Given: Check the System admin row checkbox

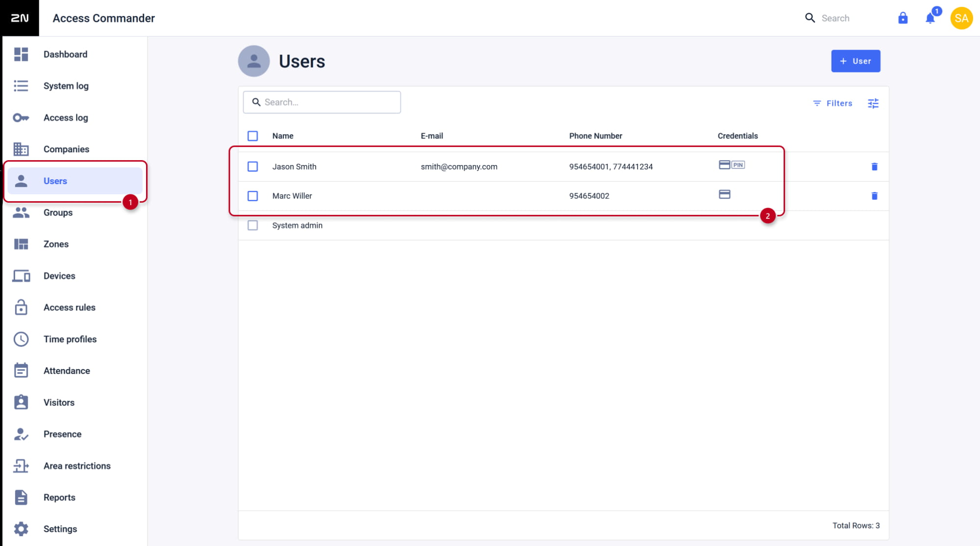Looking at the screenshot, I should [252, 225].
